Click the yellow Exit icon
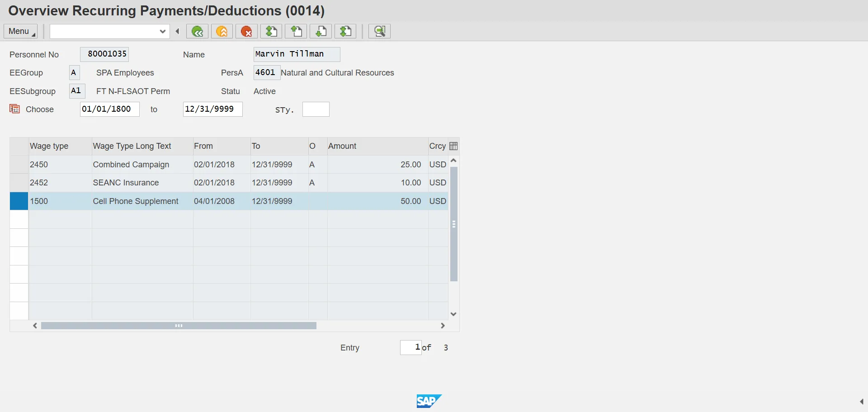 point(222,31)
